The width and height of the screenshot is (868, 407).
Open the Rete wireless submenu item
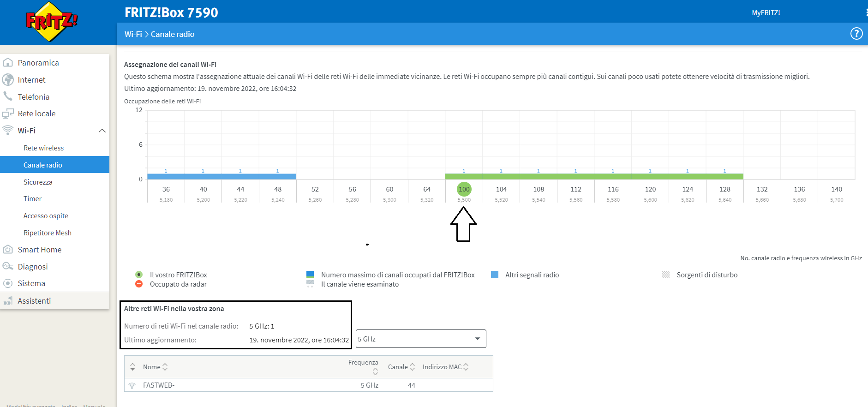pos(43,148)
